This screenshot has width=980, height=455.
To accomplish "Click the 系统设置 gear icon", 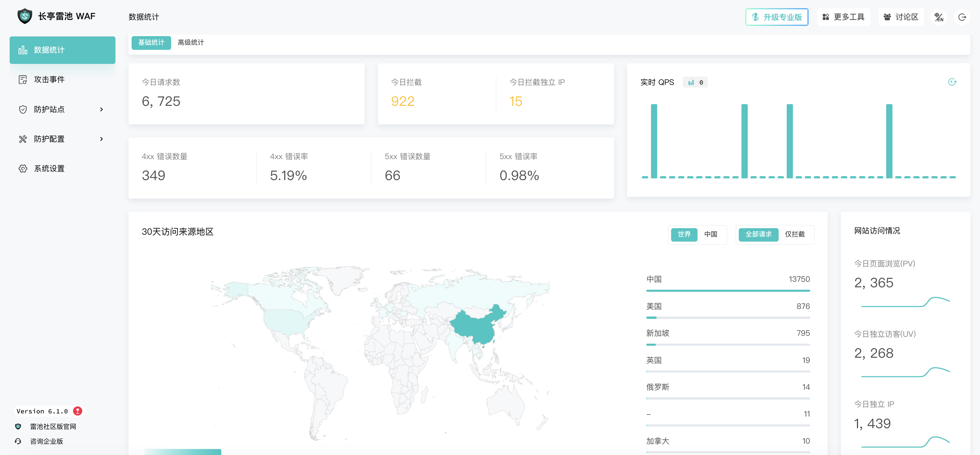I will point(23,168).
